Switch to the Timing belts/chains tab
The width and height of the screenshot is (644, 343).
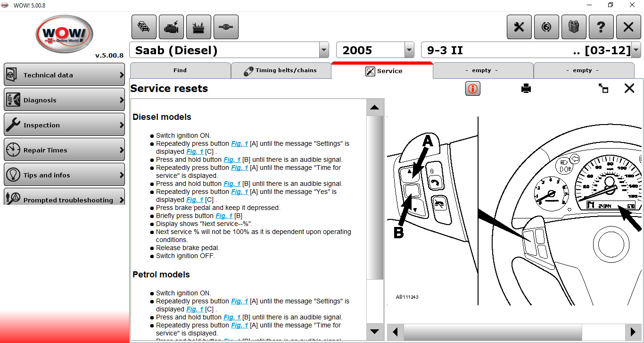pyautogui.click(x=281, y=70)
